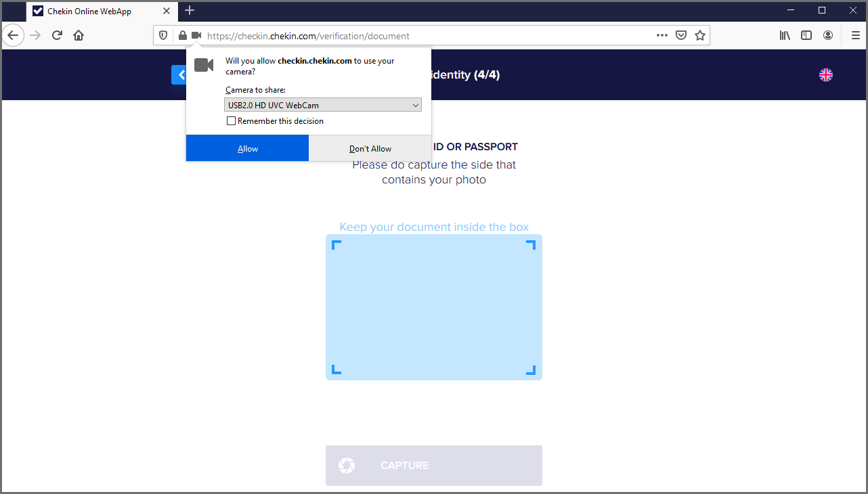Enable the Remember this decision checkbox

[232, 121]
